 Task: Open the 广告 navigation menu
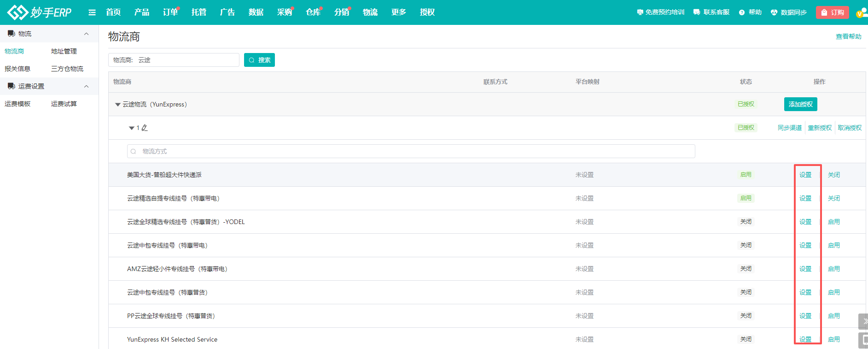[x=227, y=12]
